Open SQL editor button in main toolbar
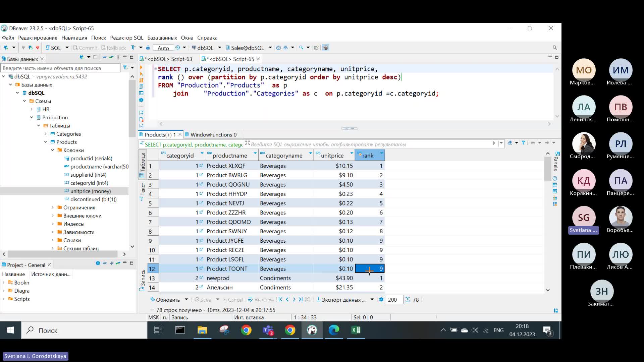This screenshot has width=644, height=362. pyautogui.click(x=53, y=48)
